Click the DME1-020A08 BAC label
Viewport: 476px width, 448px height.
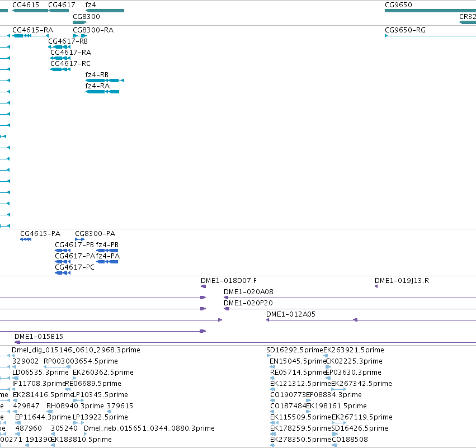tap(248, 292)
